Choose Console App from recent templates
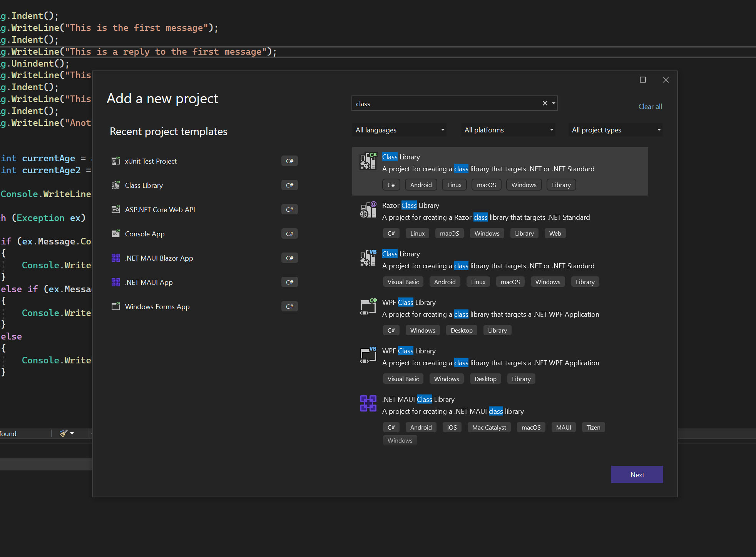 (145, 234)
